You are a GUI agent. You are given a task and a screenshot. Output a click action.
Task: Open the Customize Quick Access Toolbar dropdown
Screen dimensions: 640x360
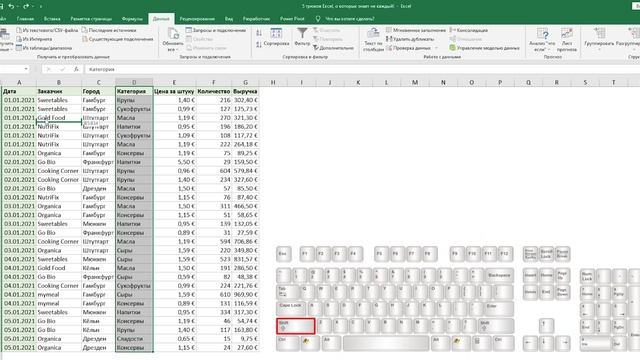(x=41, y=7)
